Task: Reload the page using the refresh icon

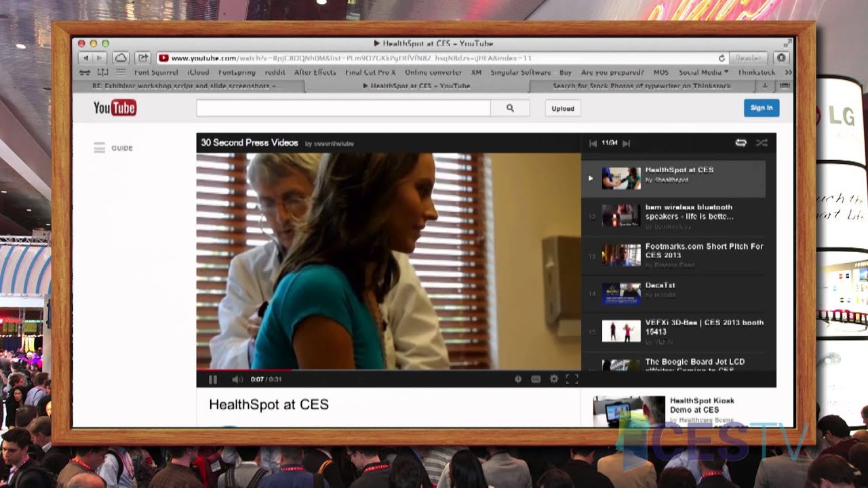Action: (722, 58)
